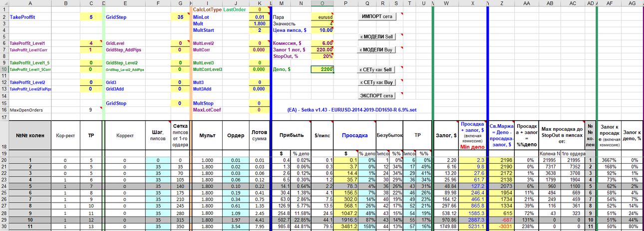Click the к СЕТу как Sell button
Image resolution: width=644 pixels, height=231 pixels.
pos(376,69)
